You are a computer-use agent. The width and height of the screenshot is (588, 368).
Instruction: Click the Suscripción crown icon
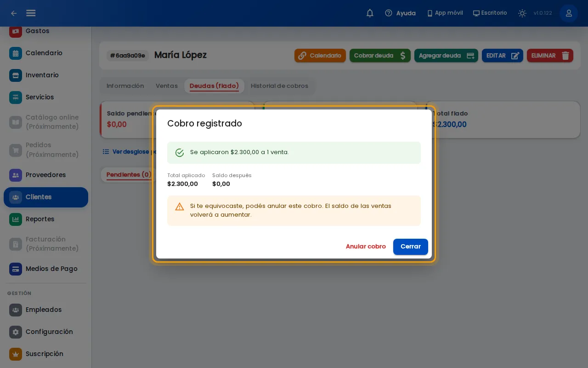point(16,354)
